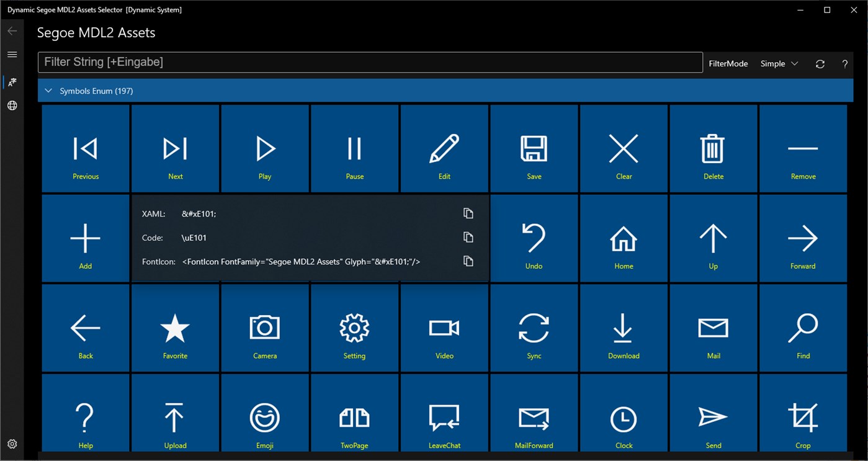Pick the Play symbol tile
This screenshot has width=868, height=461.
pyautogui.click(x=265, y=148)
